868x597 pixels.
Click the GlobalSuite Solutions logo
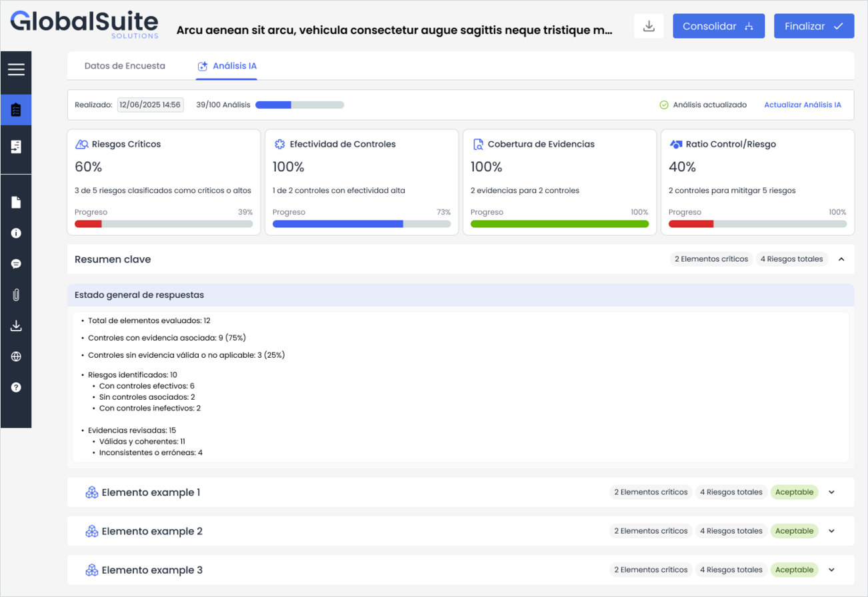pyautogui.click(x=84, y=25)
